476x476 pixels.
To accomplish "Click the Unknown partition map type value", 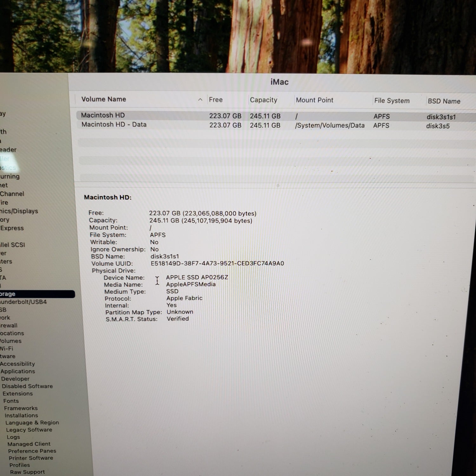I will [x=180, y=312].
